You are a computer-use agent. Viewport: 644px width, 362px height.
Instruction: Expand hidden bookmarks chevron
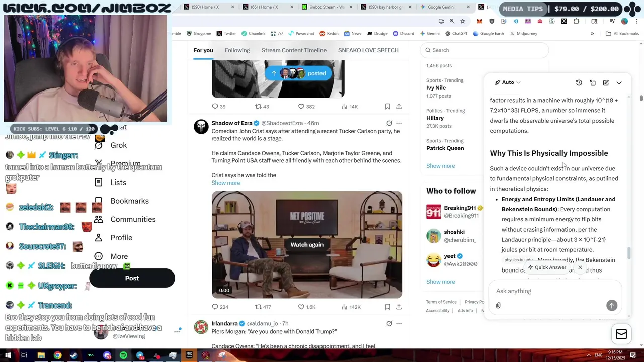[x=592, y=34]
